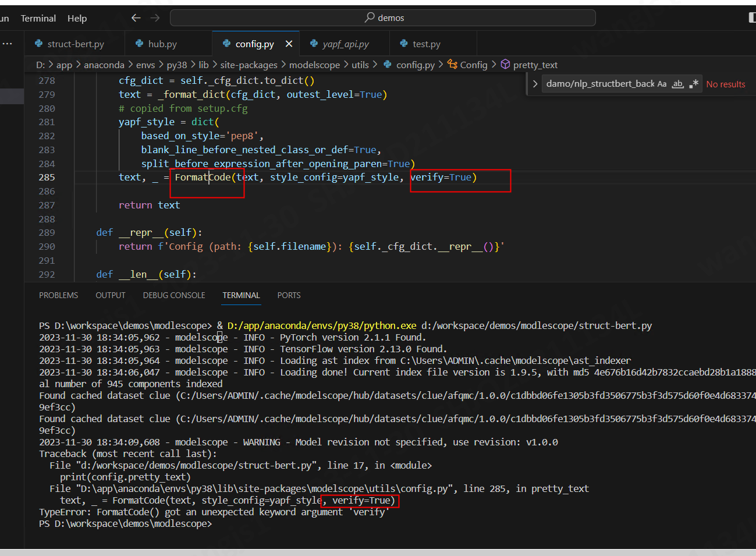Screen dimensions: 756x556
Task: Click the WARNING Model revision terminal line
Action: coord(299,442)
